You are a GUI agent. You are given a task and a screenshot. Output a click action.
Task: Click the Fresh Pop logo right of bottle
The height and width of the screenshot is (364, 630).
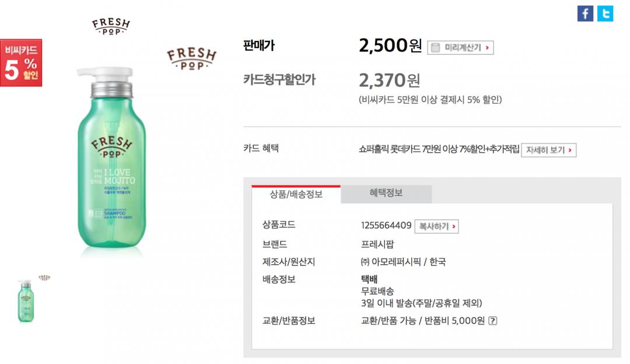(x=191, y=58)
